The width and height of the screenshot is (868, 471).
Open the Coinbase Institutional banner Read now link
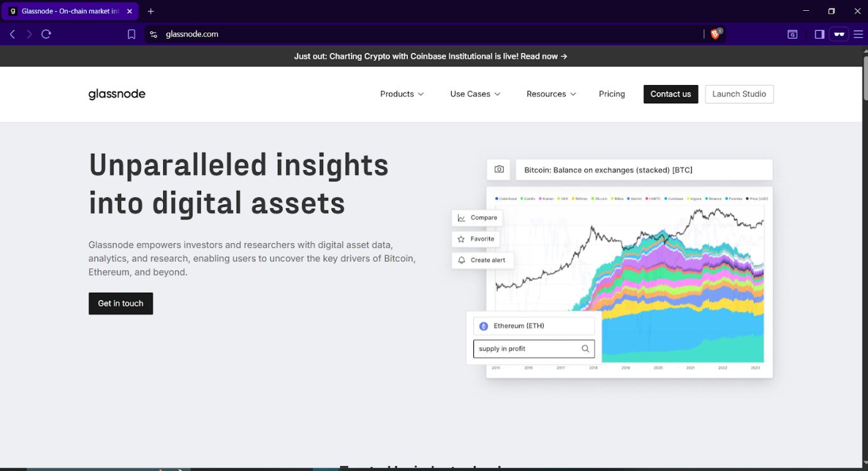click(x=544, y=56)
